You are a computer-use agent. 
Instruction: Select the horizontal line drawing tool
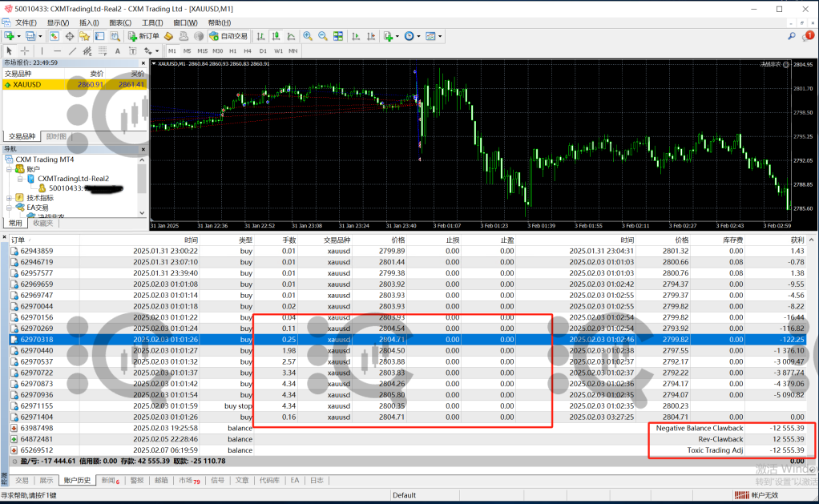[56, 50]
